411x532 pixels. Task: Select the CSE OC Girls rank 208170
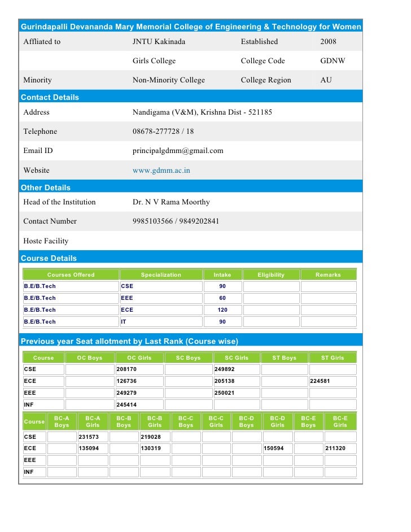126,369
